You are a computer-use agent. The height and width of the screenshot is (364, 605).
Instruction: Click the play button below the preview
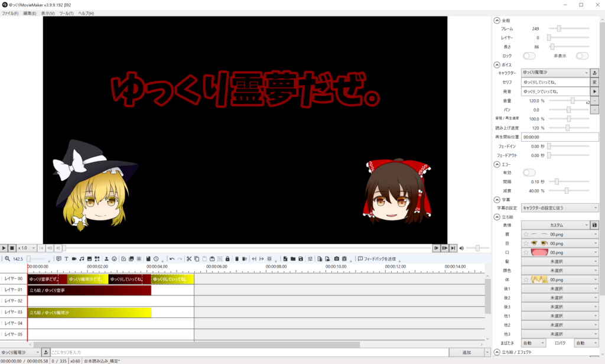click(5, 248)
